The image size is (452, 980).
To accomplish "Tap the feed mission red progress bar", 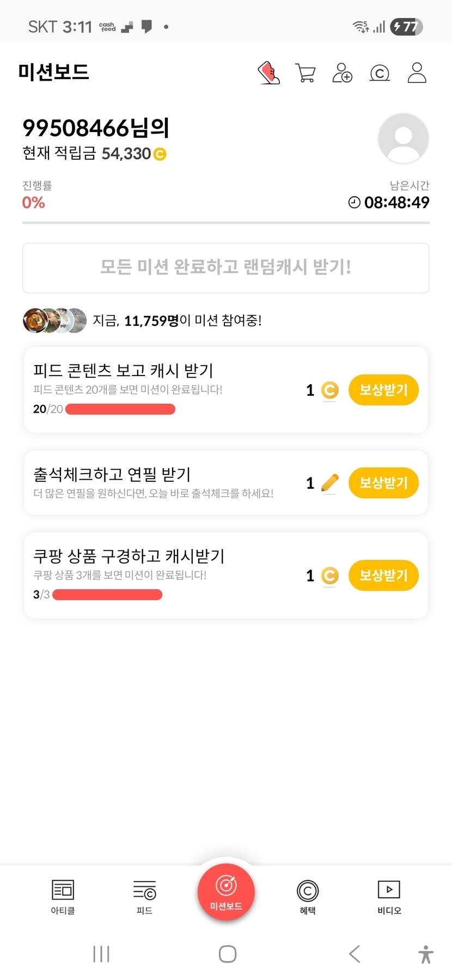I will point(120,409).
